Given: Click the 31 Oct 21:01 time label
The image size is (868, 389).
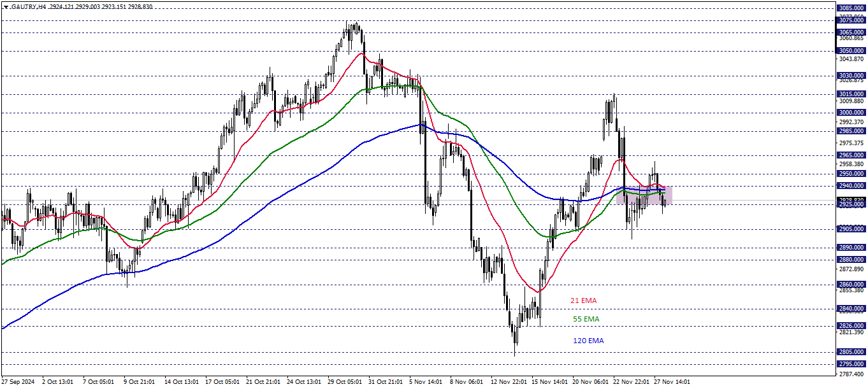Looking at the screenshot, I should [385, 382].
